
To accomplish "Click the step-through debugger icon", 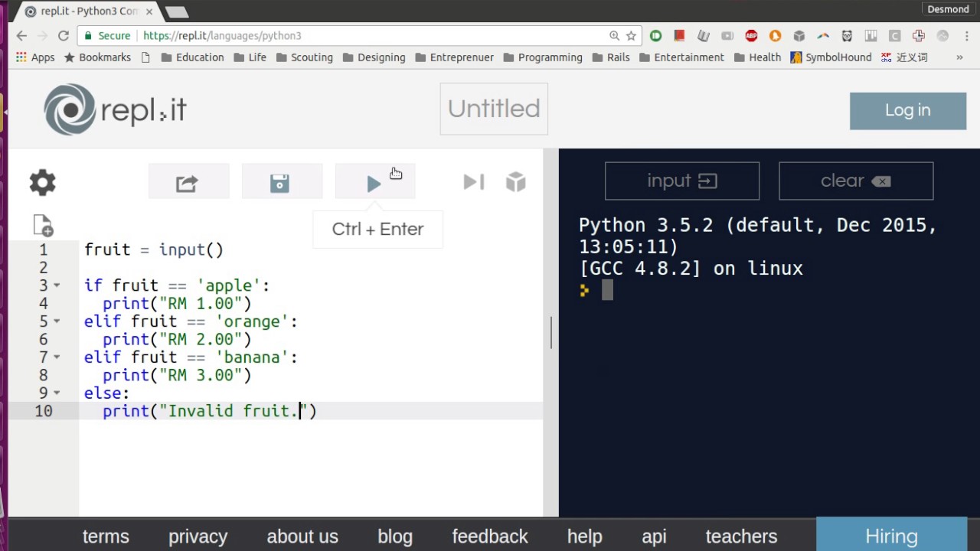I will [x=474, y=182].
